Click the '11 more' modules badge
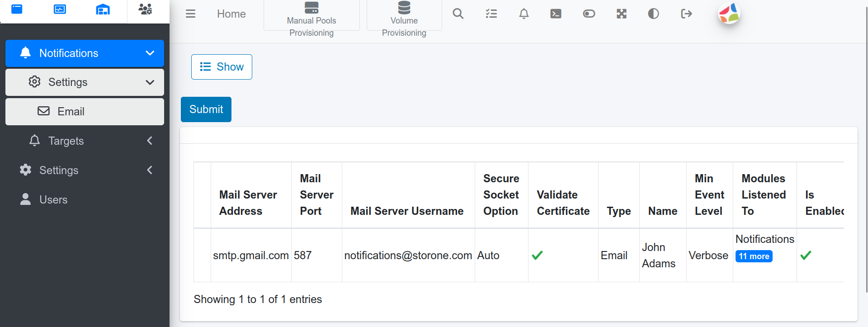 754,256
